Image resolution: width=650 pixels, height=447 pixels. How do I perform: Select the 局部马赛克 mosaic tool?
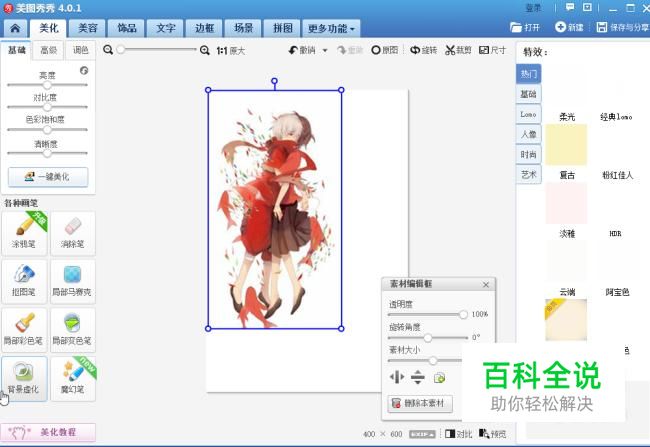[73, 282]
